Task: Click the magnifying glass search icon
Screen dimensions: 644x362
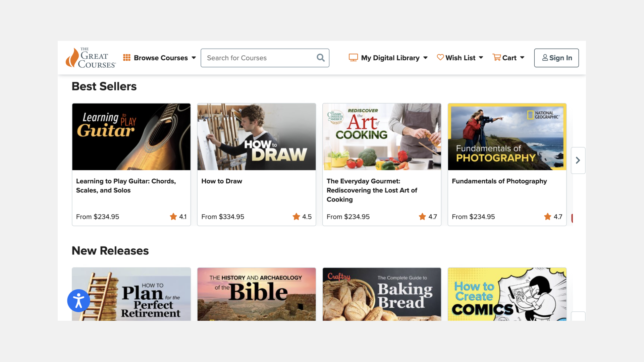Action: tap(321, 58)
